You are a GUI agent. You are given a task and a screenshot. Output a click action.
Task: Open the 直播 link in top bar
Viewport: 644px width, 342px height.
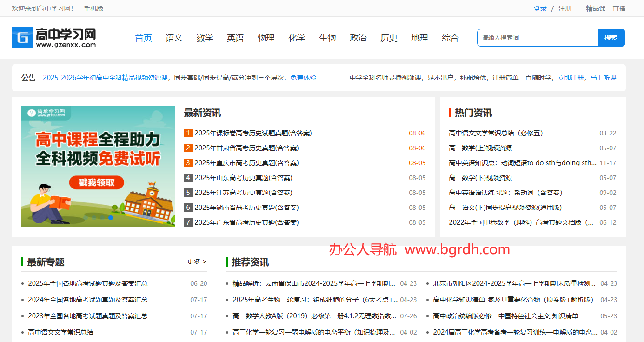pos(619,8)
